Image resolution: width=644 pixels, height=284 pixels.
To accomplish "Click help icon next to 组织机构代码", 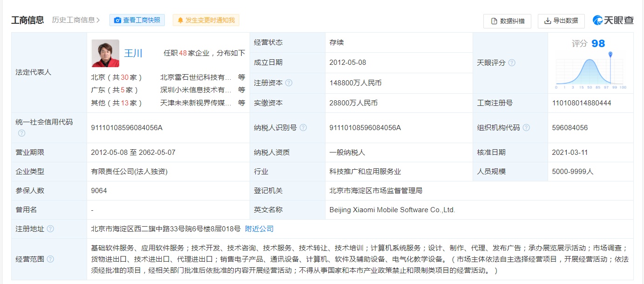I will tap(526, 128).
